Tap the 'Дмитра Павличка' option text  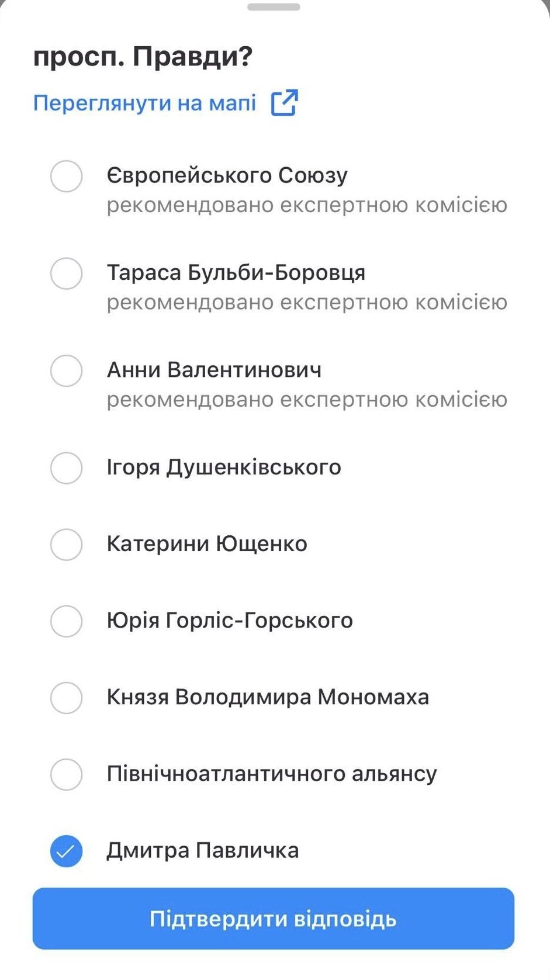(202, 850)
